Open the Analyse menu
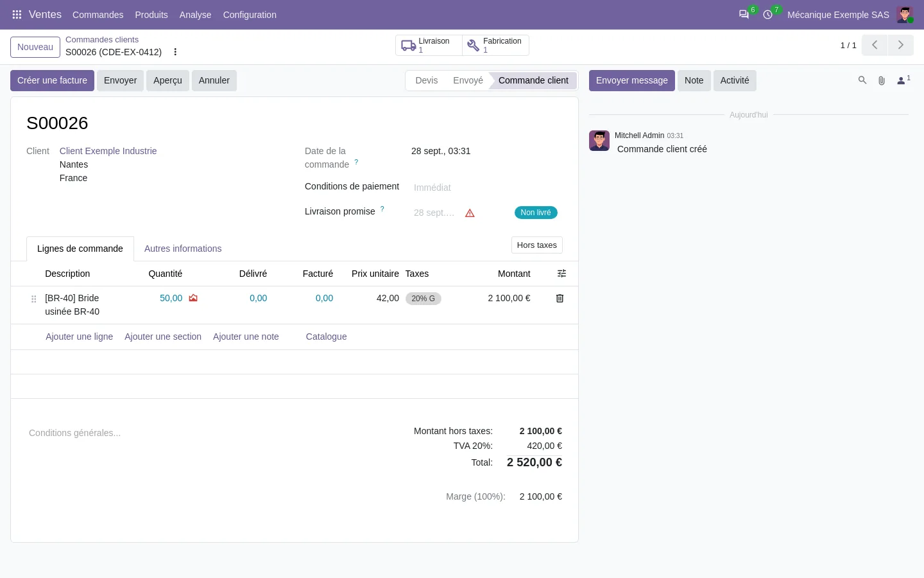The image size is (924, 578). click(196, 15)
